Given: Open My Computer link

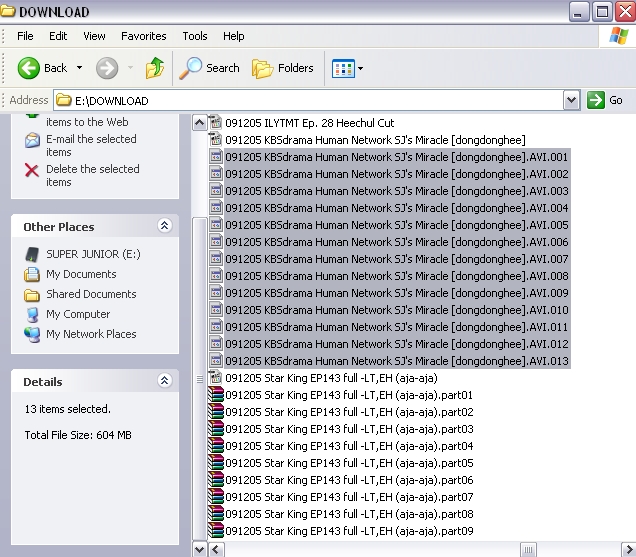Looking at the screenshot, I should point(78,314).
